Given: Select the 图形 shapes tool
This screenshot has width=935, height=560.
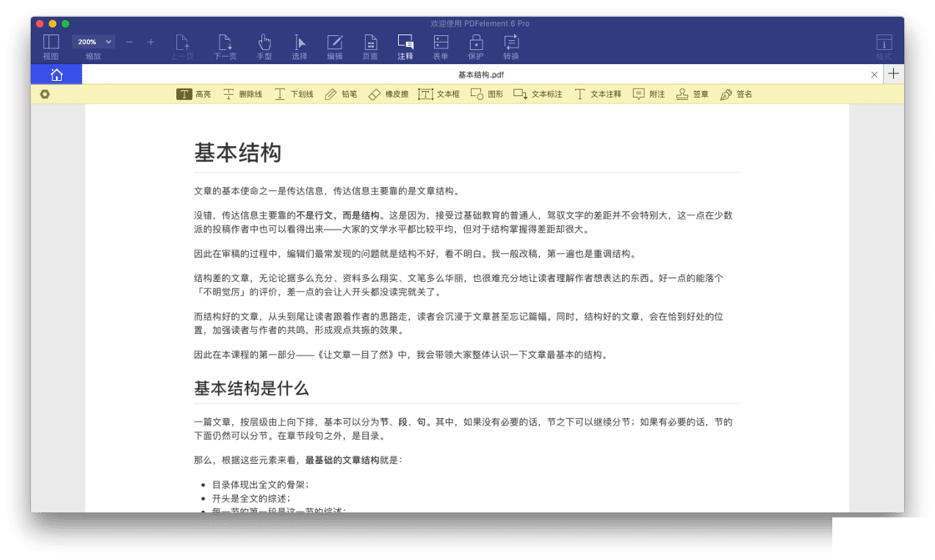Looking at the screenshot, I should [x=487, y=94].
